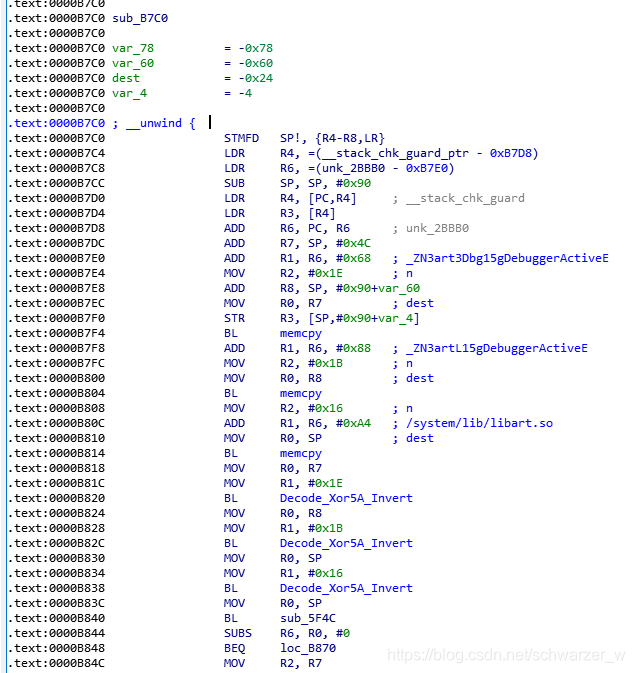Viewport: 635px width, 673px height.
Task: Click the #0xA4 immediate operand
Action: coord(353,424)
